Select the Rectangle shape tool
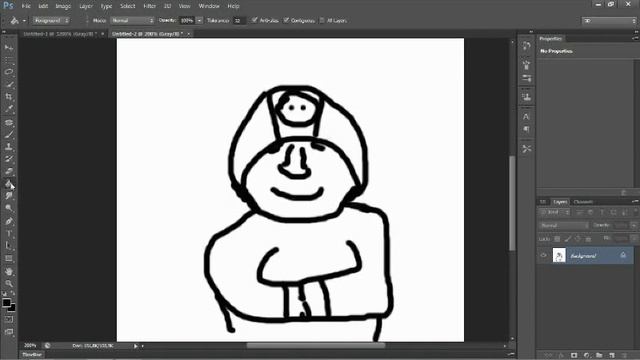The width and height of the screenshot is (640, 360). pos(9,258)
